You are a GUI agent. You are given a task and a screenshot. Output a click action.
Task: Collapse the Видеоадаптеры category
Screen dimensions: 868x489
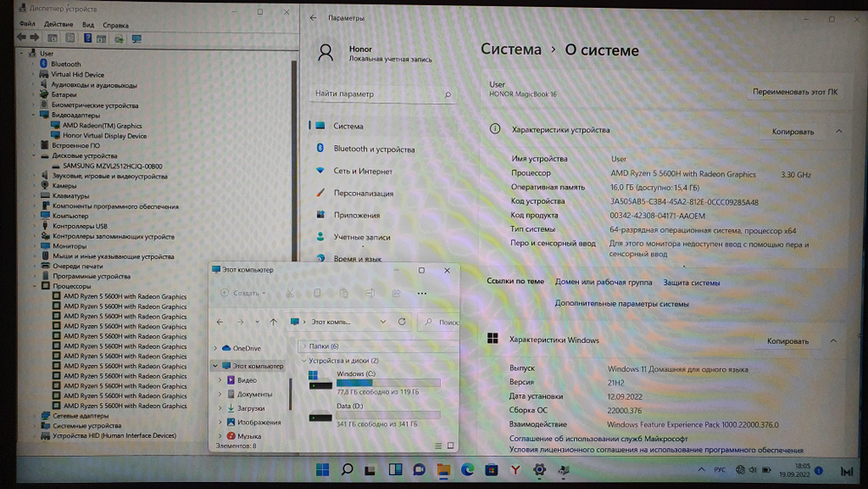tap(33, 116)
